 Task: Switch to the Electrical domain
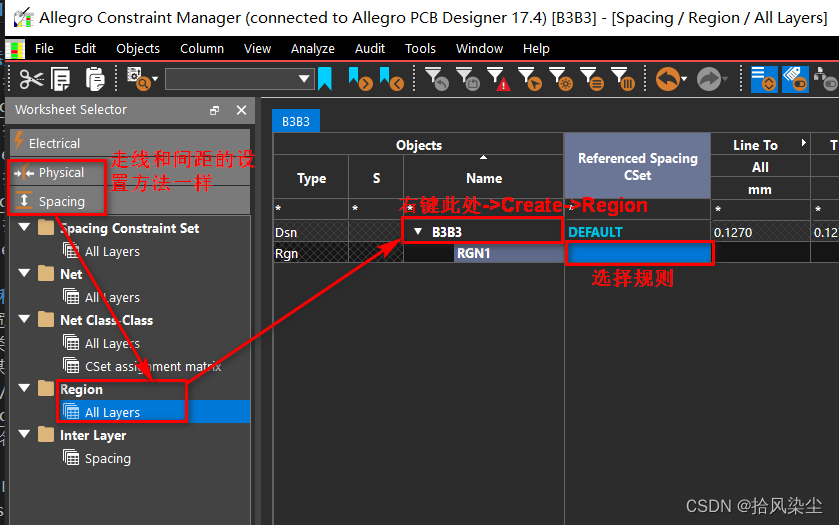pos(130,143)
